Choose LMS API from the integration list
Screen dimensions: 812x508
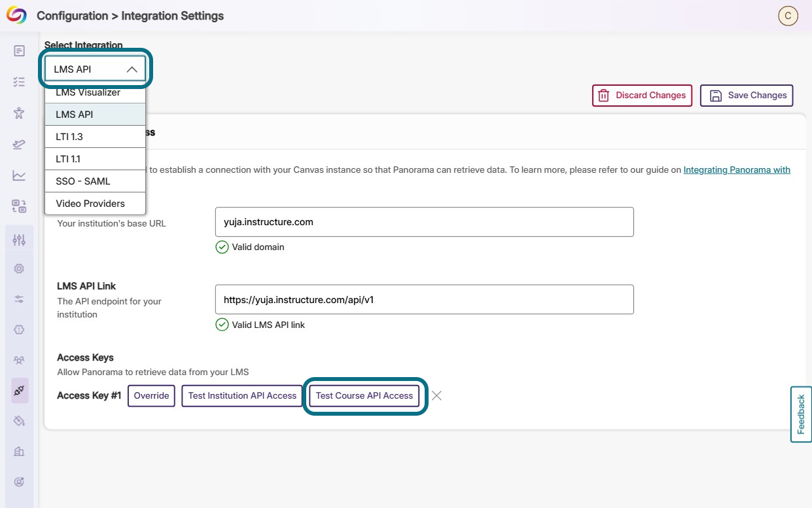95,115
